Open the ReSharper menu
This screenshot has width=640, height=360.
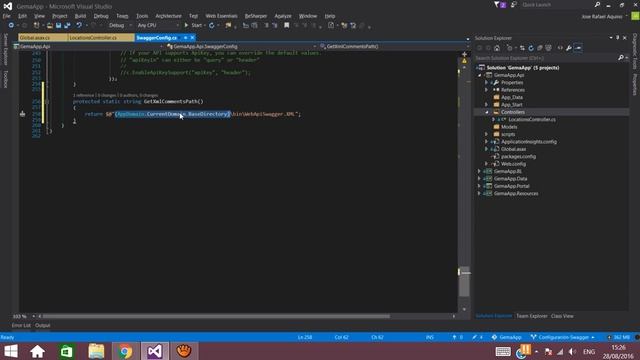pos(256,16)
